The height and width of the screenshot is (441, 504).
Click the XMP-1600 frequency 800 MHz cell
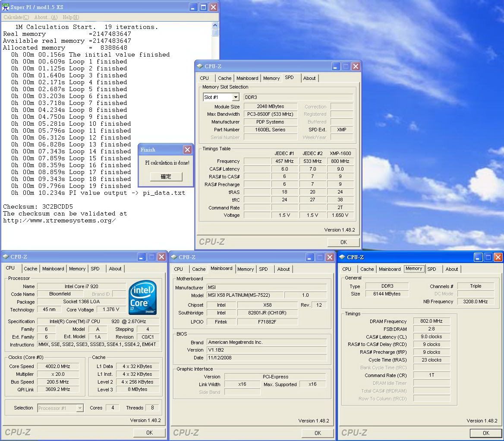click(340, 161)
